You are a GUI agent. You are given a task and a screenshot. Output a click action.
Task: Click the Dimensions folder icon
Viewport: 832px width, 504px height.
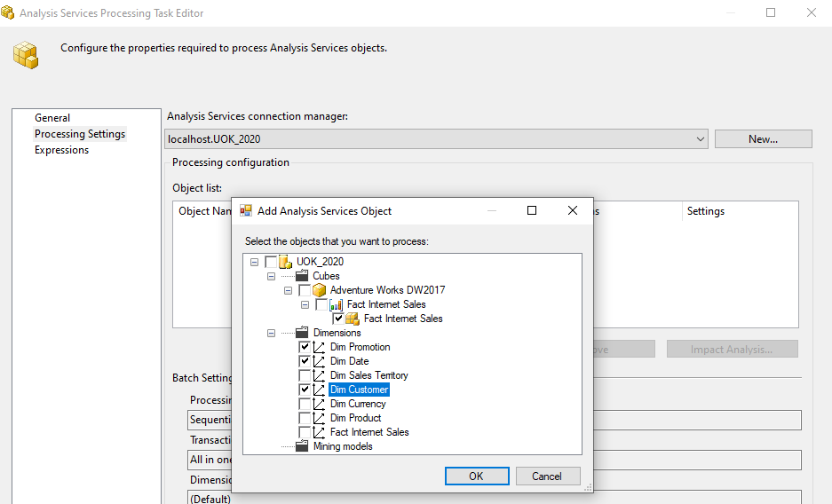(x=302, y=333)
